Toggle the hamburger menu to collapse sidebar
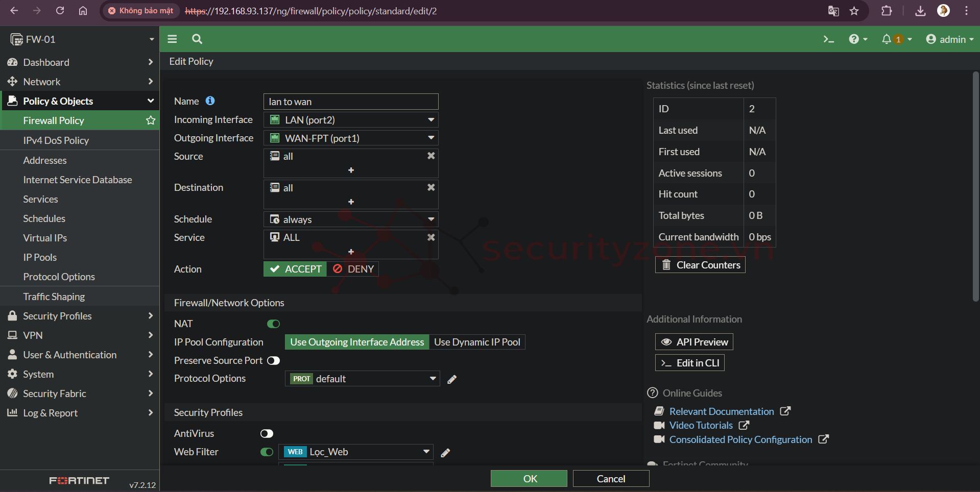The image size is (980, 492). (x=172, y=39)
